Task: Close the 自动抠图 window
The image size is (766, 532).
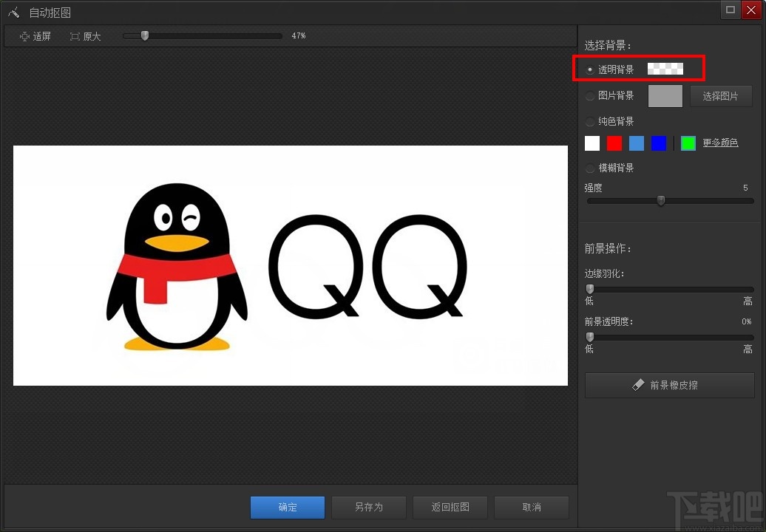Action: point(751,10)
